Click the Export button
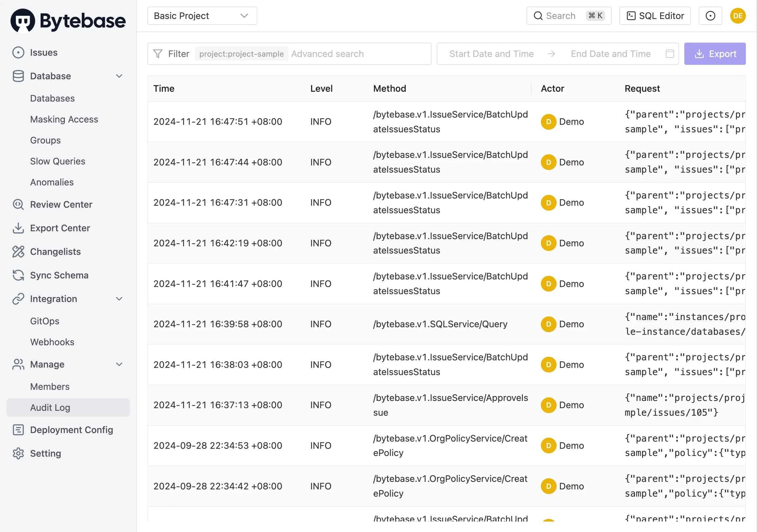Screen dimensions: 757x532 click(x=715, y=53)
